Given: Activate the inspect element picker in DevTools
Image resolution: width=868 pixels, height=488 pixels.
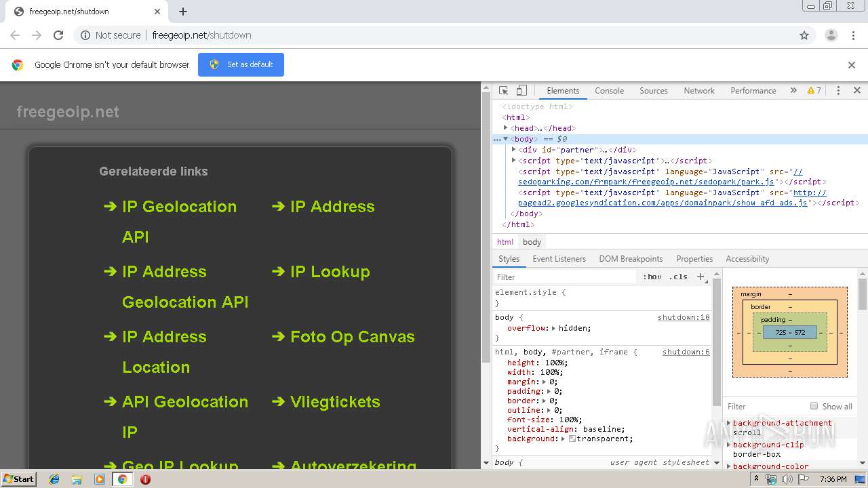Looking at the screenshot, I should point(503,90).
